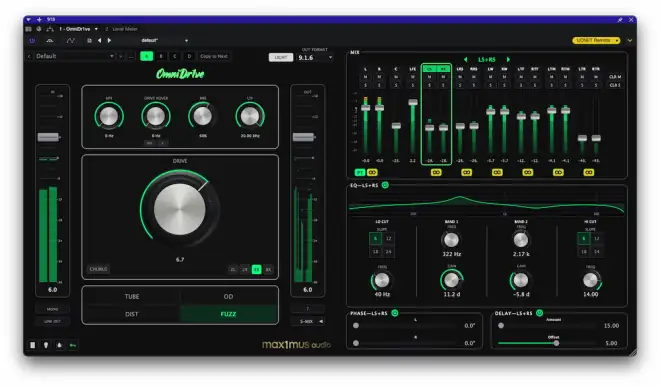Select 4X oversampling
Image resolution: width=660 pixels, height=387 pixels.
tap(256, 270)
